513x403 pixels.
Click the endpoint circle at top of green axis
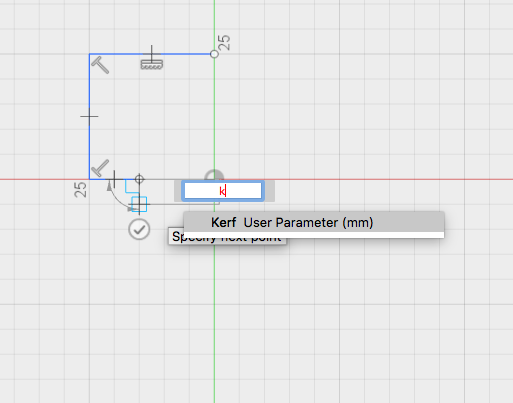coord(214,54)
